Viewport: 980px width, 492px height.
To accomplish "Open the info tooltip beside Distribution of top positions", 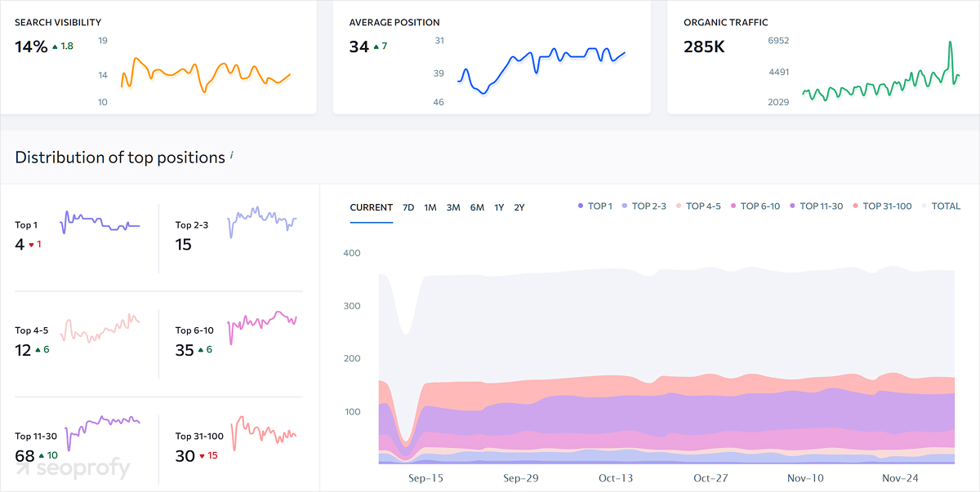I will [x=231, y=153].
